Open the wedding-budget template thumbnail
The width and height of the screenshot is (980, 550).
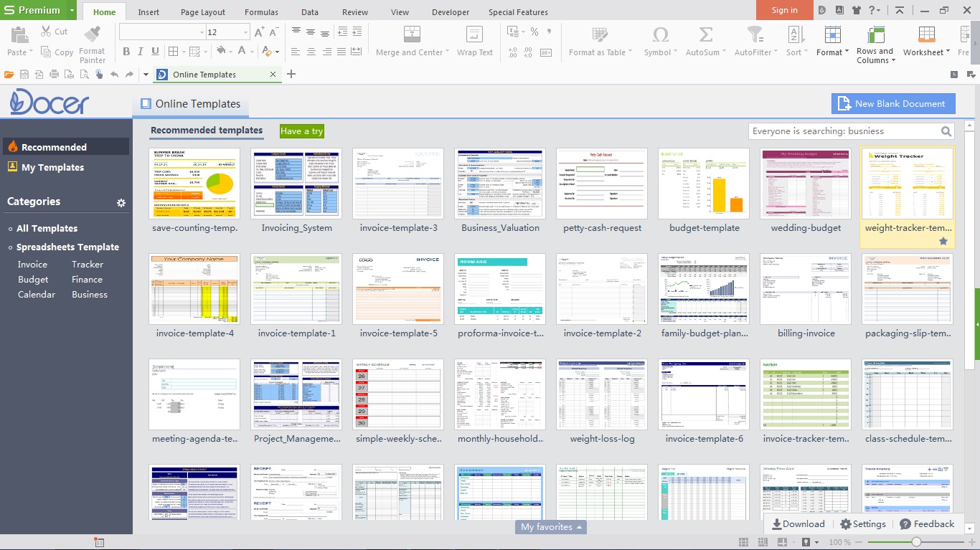(806, 184)
